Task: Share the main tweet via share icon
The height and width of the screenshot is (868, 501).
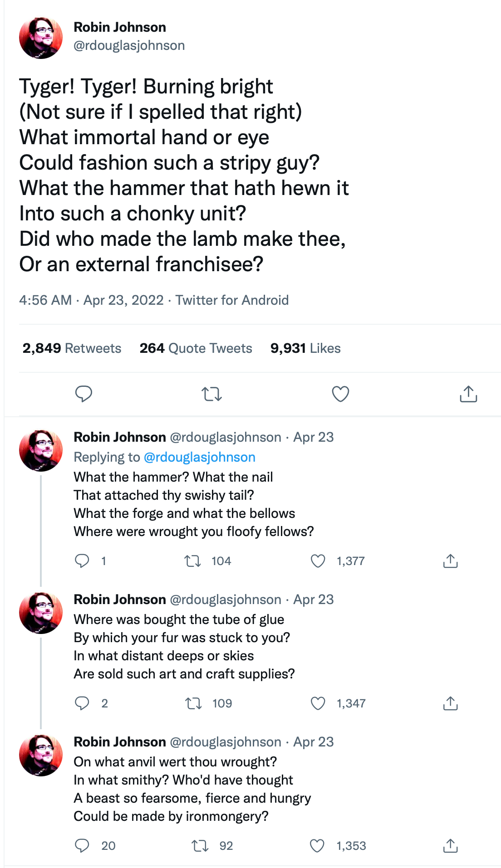Action: 468,394
